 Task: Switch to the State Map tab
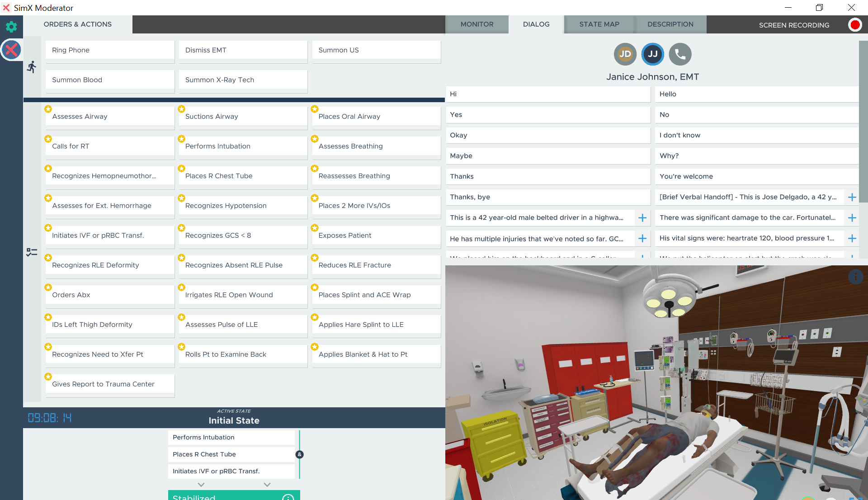(x=599, y=24)
